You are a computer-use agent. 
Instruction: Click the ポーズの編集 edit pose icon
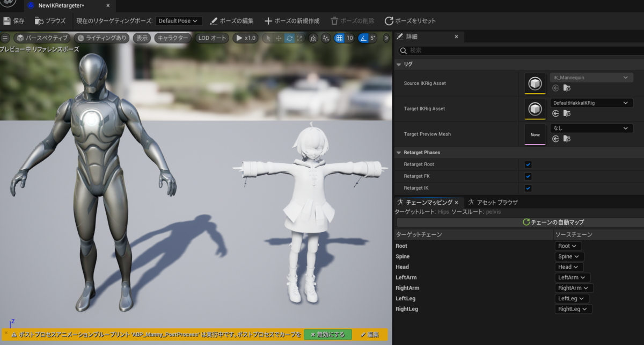(214, 21)
